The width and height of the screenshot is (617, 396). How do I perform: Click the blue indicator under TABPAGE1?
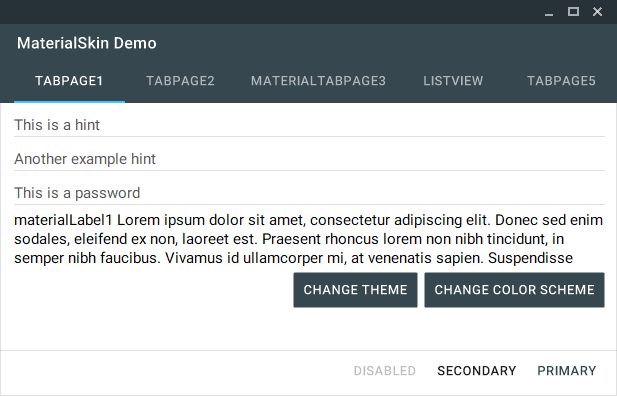[69, 102]
